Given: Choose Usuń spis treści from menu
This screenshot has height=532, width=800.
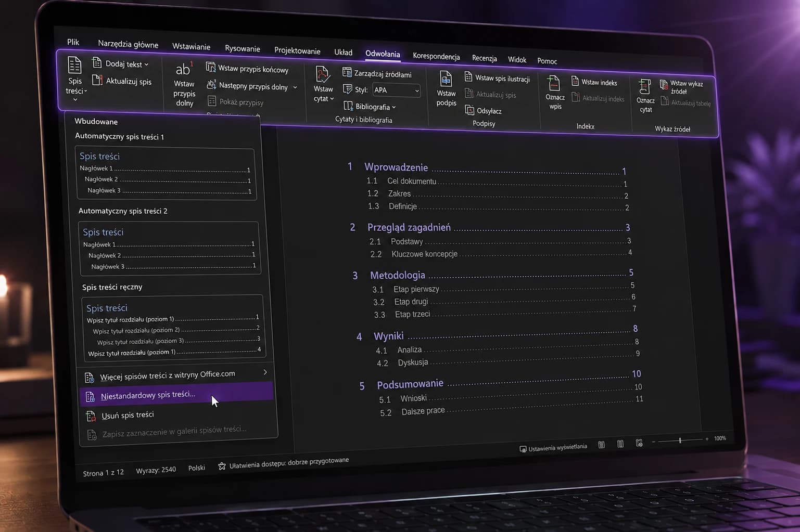Looking at the screenshot, I should [127, 415].
